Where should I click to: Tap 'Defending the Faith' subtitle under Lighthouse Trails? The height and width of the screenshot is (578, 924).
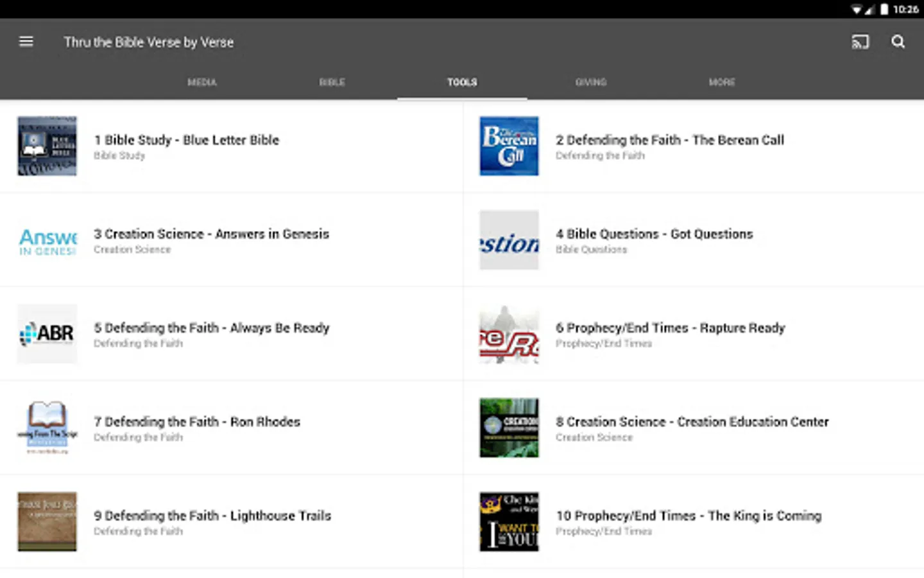click(138, 531)
